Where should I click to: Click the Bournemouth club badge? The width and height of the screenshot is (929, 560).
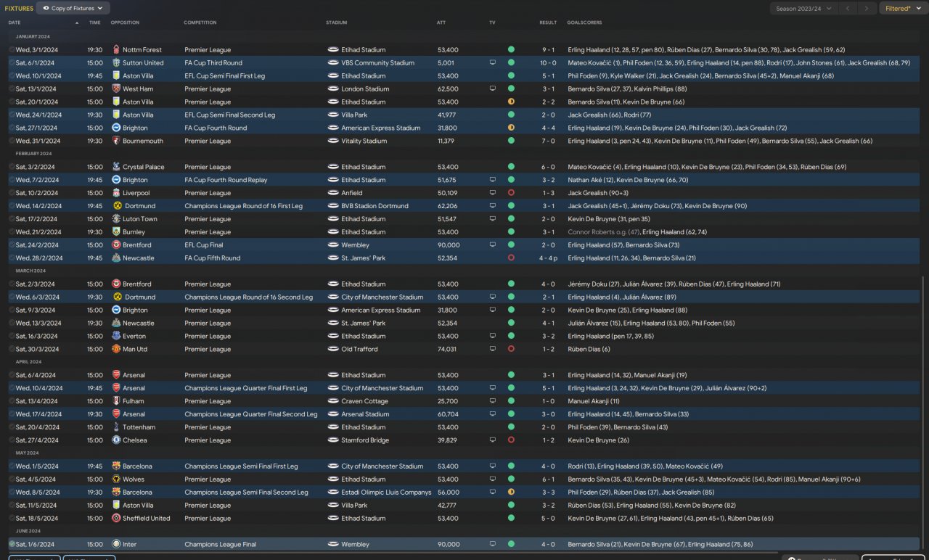coord(116,141)
